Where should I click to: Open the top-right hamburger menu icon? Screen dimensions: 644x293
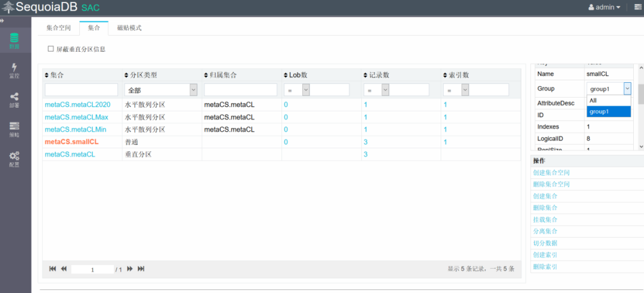[x=637, y=7]
